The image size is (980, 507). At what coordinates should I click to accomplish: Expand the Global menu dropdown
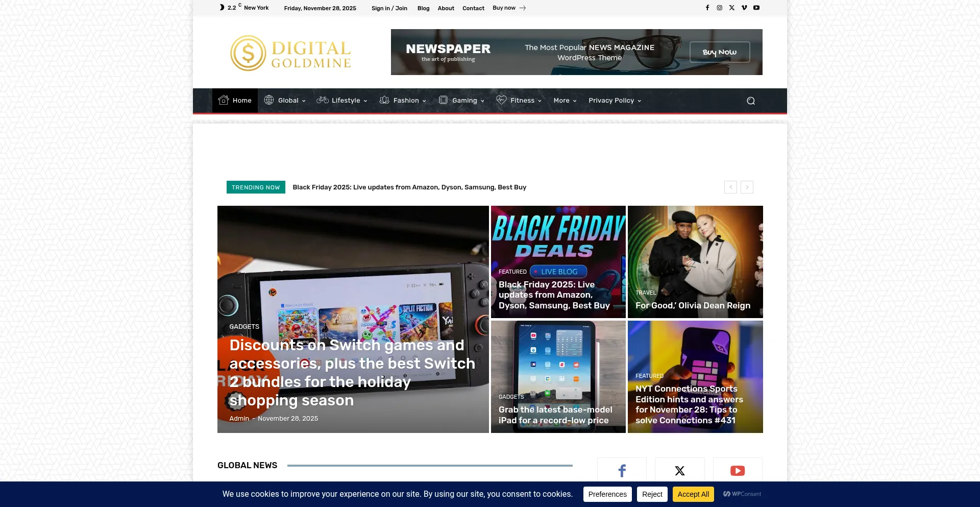(x=285, y=101)
